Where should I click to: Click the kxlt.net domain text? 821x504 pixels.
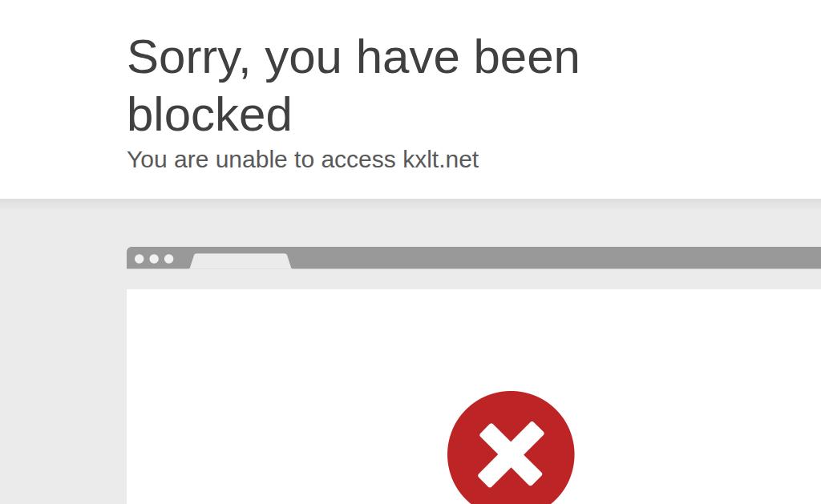(x=440, y=159)
